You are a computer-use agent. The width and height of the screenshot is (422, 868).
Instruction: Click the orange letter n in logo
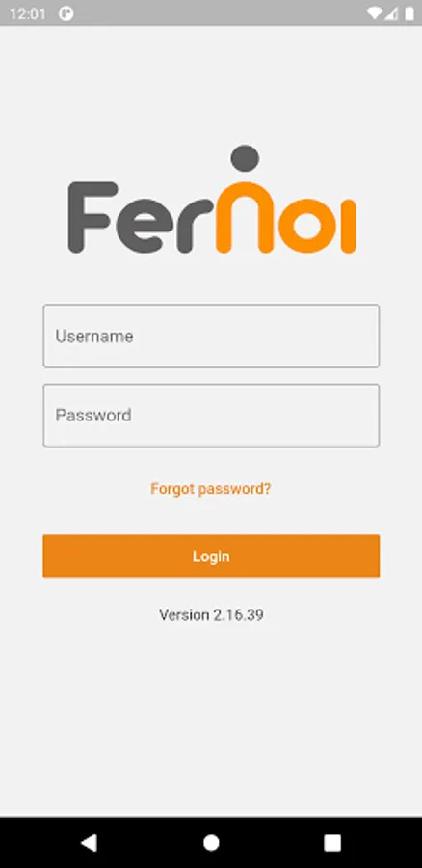click(244, 218)
